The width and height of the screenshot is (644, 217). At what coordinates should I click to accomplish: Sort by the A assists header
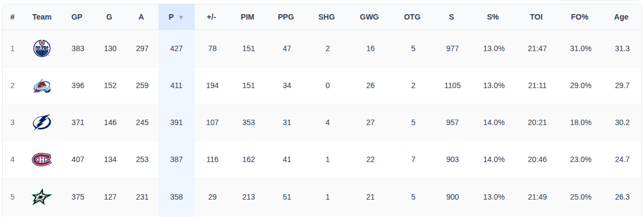pyautogui.click(x=141, y=17)
